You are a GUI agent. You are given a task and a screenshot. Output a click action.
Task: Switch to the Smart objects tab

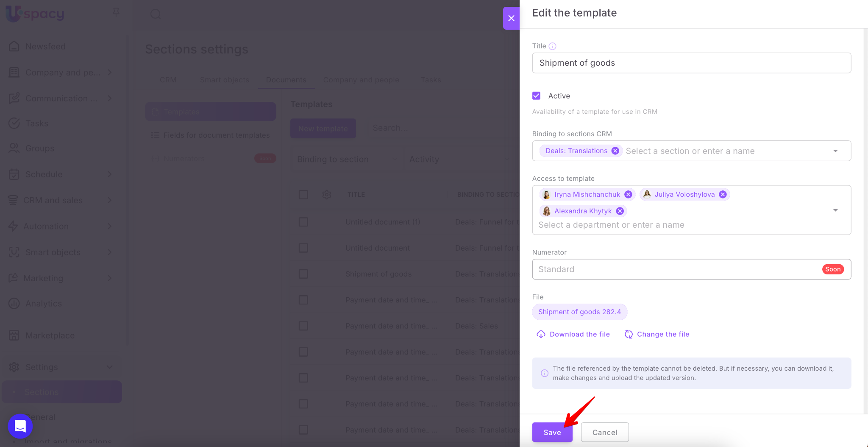(224, 80)
